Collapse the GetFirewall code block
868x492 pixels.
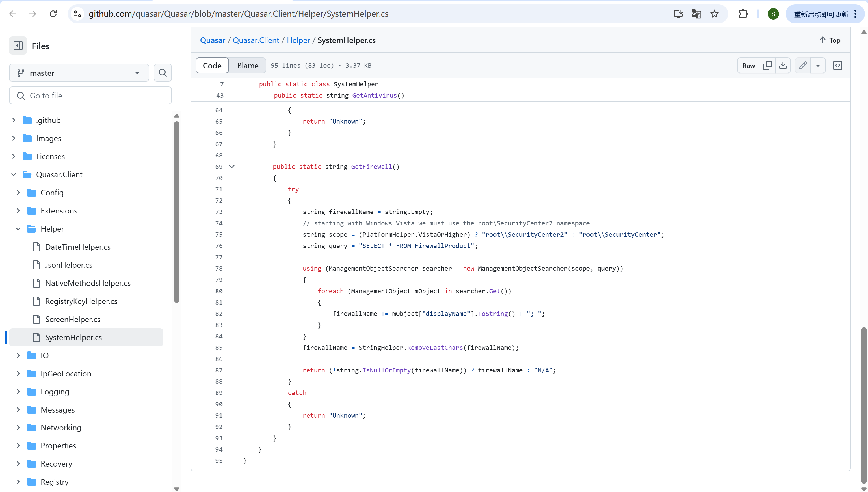pos(232,167)
